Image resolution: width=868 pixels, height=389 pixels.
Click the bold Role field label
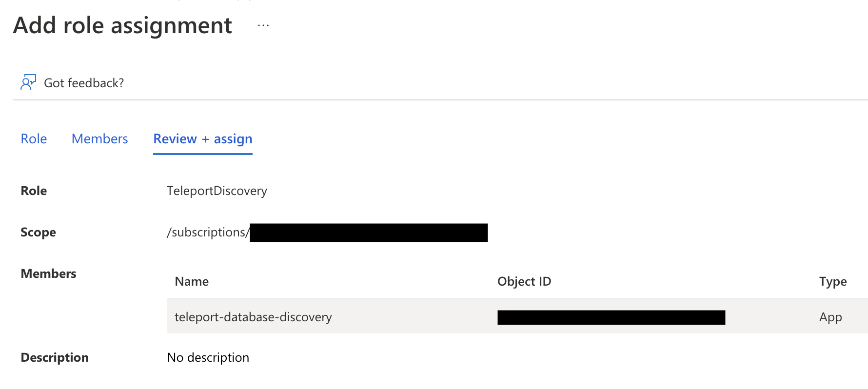[34, 191]
